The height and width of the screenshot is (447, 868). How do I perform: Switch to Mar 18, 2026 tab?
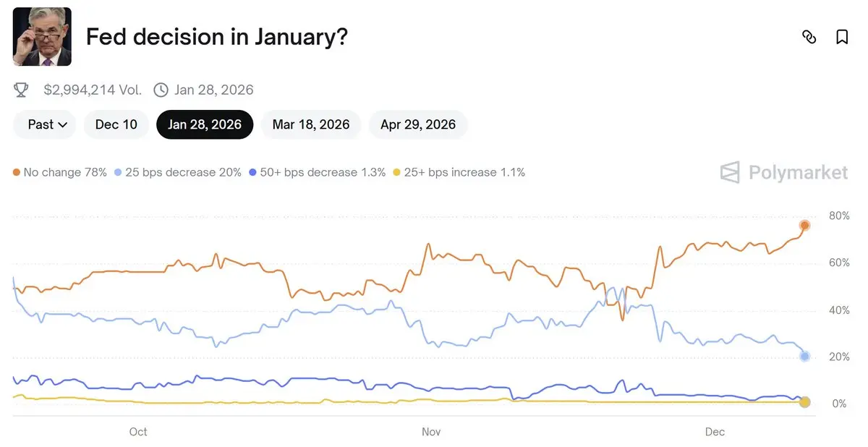click(x=311, y=124)
